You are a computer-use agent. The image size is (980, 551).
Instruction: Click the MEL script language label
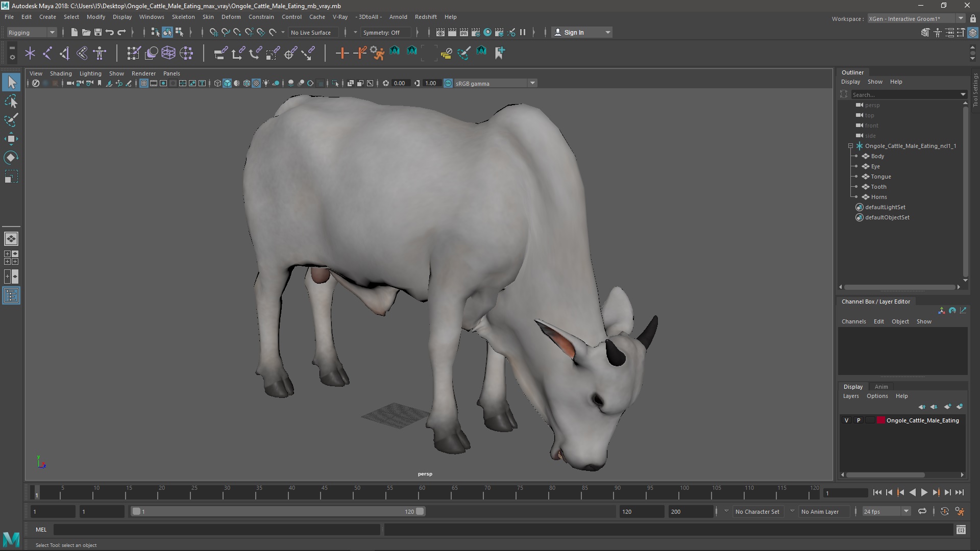point(41,530)
